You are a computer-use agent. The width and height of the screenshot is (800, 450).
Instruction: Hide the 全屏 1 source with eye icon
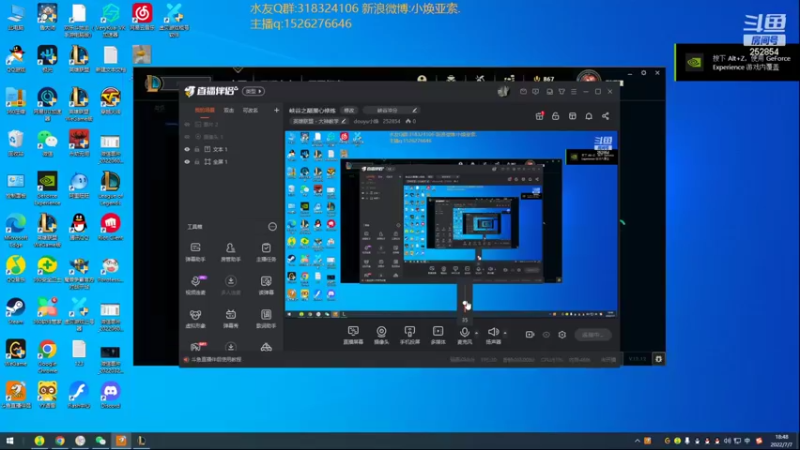click(187, 162)
